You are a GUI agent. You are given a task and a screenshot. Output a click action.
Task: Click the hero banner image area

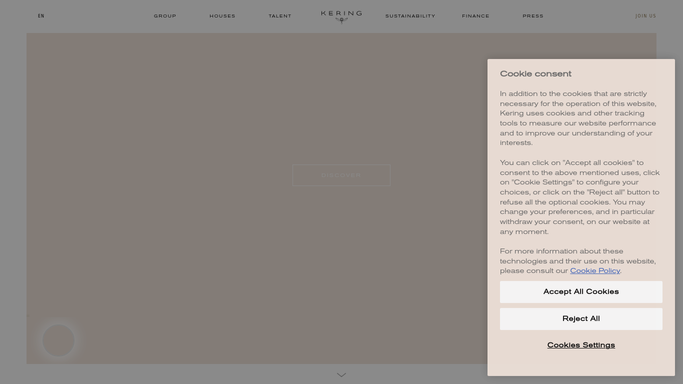click(x=257, y=198)
